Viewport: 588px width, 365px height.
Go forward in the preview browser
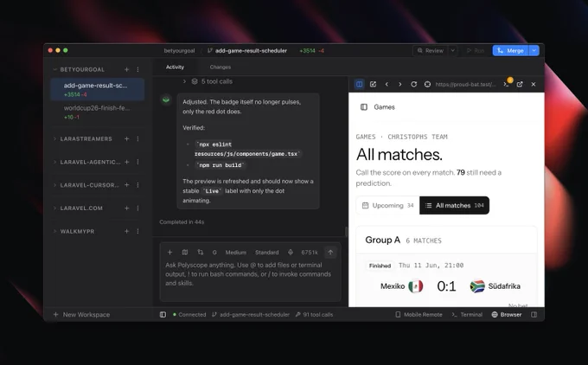pyautogui.click(x=400, y=85)
